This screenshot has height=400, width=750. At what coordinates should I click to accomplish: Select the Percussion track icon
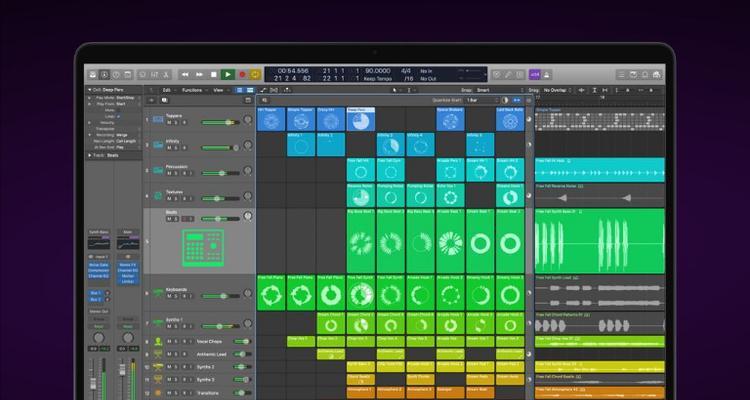pyautogui.click(x=158, y=170)
